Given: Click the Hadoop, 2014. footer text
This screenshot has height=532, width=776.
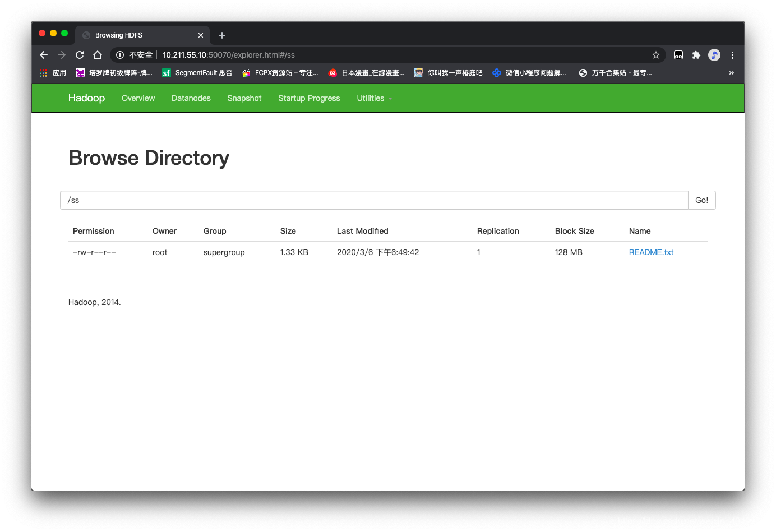Looking at the screenshot, I should [95, 302].
